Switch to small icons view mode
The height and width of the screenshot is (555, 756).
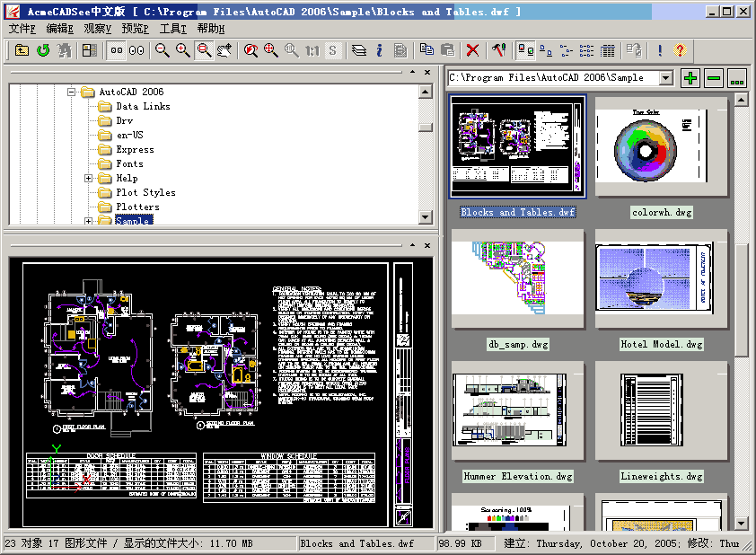[567, 50]
